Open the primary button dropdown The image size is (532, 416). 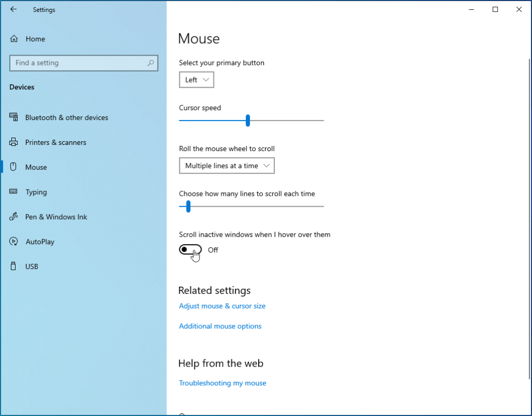(x=196, y=79)
